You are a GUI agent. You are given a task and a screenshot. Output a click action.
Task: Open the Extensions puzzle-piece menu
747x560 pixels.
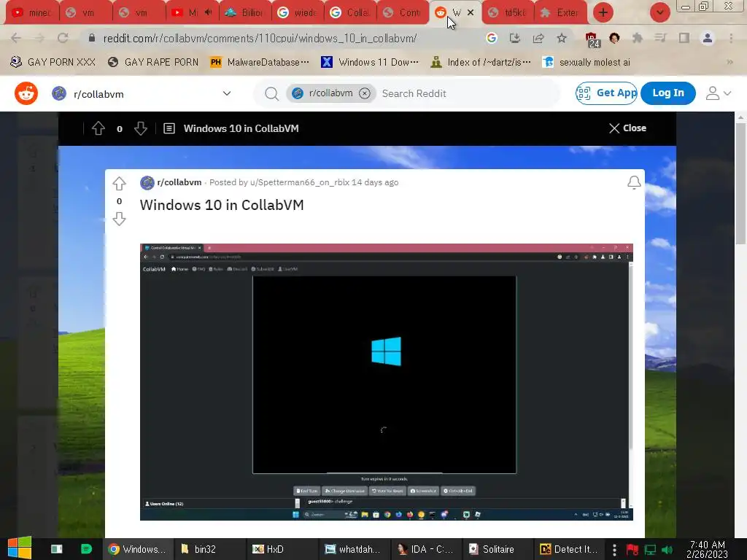[638, 38]
